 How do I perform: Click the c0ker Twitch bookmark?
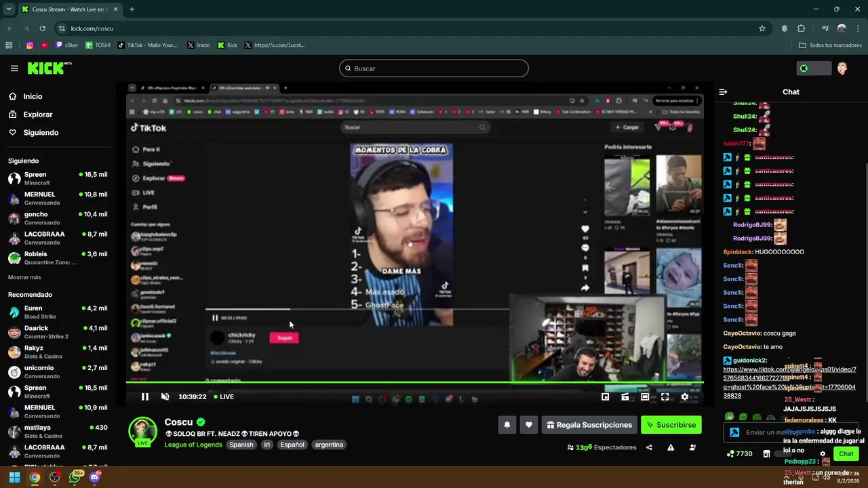click(x=68, y=45)
